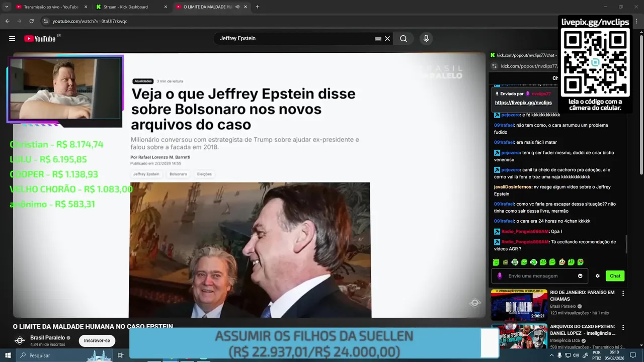This screenshot has width=644, height=362.
Task: Click the javaliDosInfernos username
Action: click(513, 187)
